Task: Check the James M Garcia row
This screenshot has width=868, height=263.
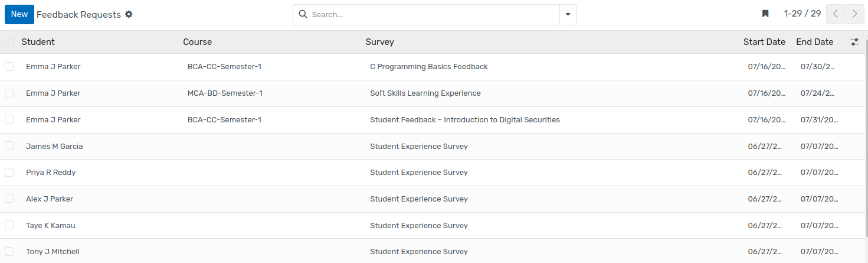Action: 9,145
